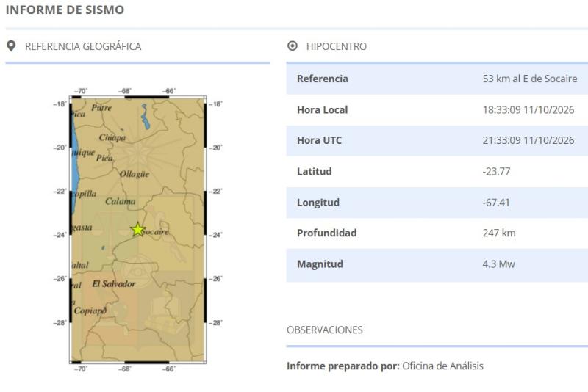
Task: Click the Longitud label
Action: pos(318,203)
